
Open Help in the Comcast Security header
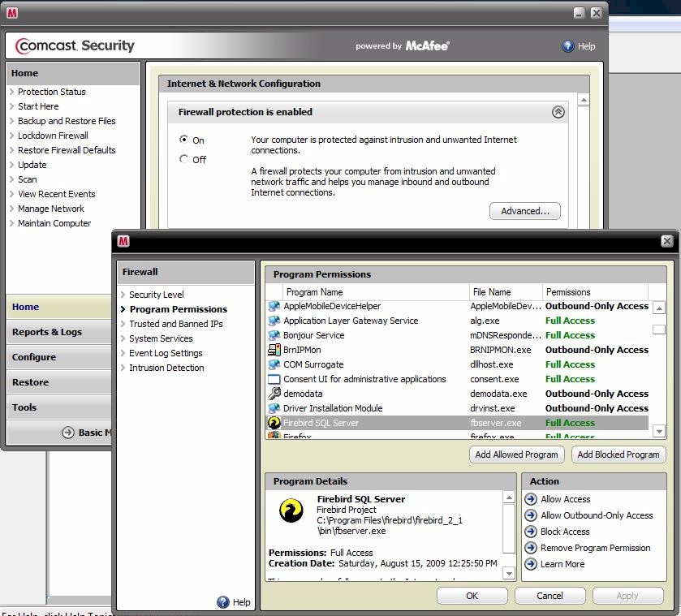point(579,46)
